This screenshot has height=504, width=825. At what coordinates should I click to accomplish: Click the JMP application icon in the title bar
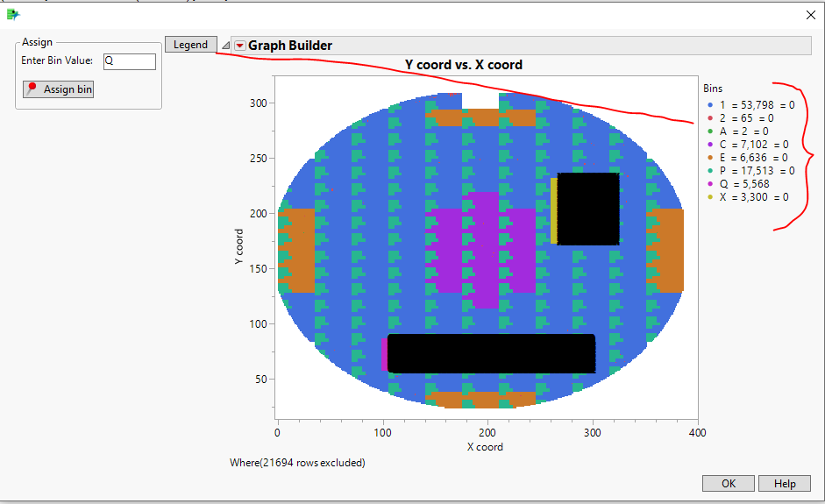tap(13, 15)
